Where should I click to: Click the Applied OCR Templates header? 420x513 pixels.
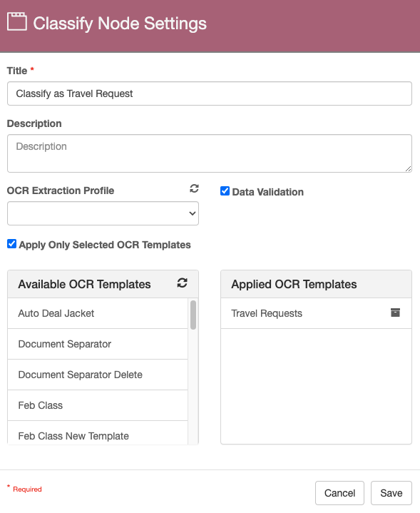coord(316,284)
